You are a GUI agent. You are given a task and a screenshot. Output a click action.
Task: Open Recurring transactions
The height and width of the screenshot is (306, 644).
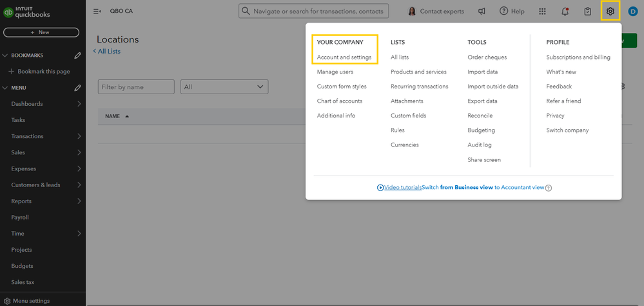click(419, 87)
